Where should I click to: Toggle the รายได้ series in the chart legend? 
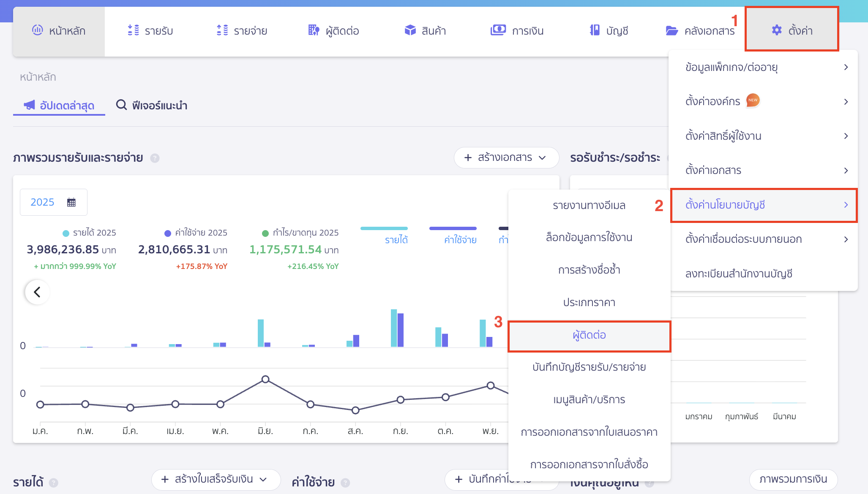[x=396, y=239]
